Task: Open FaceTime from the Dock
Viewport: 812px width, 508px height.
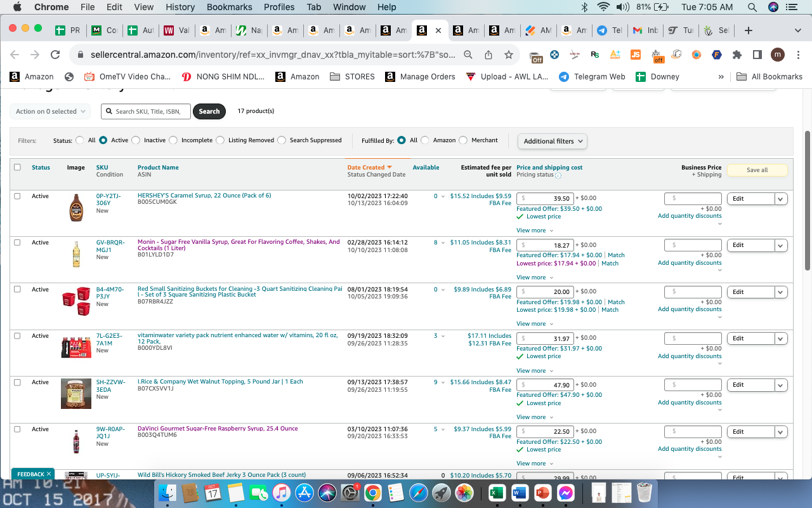Action: (259, 492)
